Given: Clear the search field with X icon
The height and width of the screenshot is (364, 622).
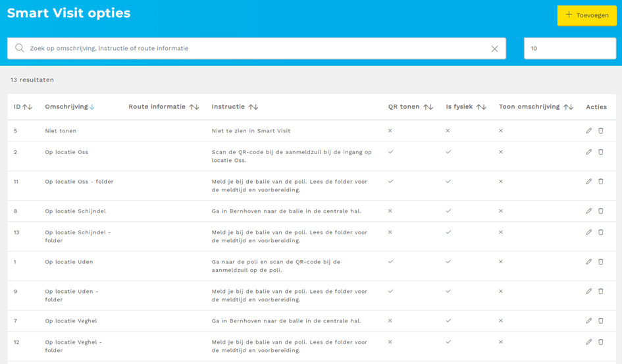Looking at the screenshot, I should 494,49.
